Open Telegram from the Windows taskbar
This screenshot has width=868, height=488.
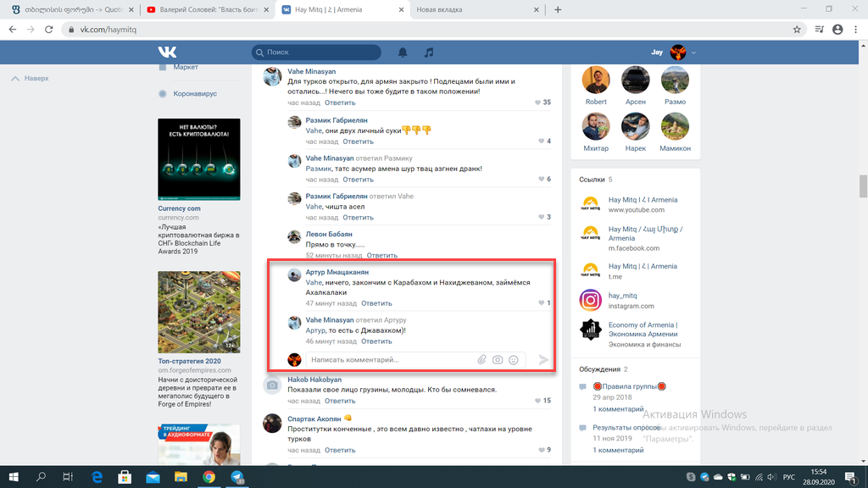(x=236, y=477)
